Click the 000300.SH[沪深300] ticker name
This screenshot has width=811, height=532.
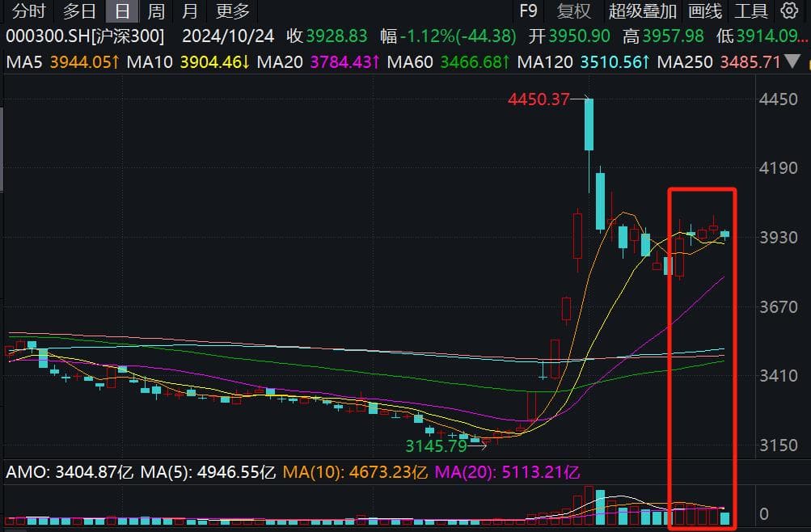coord(85,36)
